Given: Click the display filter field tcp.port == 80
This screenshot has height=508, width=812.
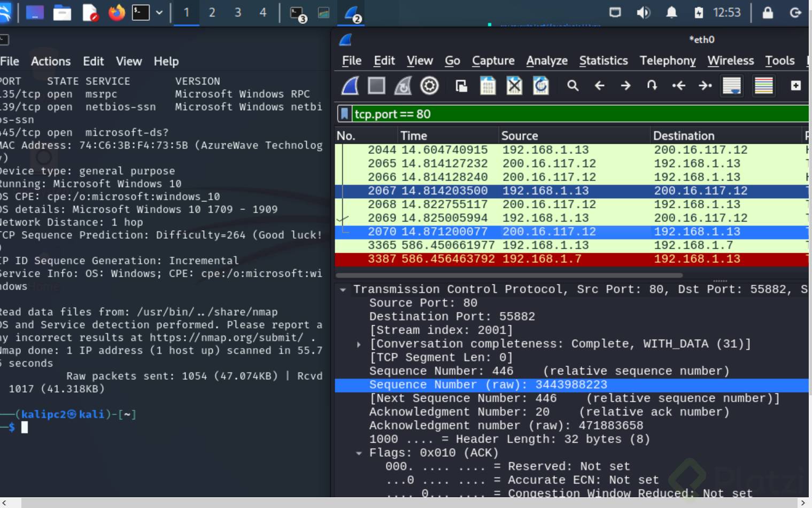Looking at the screenshot, I should point(581,114).
